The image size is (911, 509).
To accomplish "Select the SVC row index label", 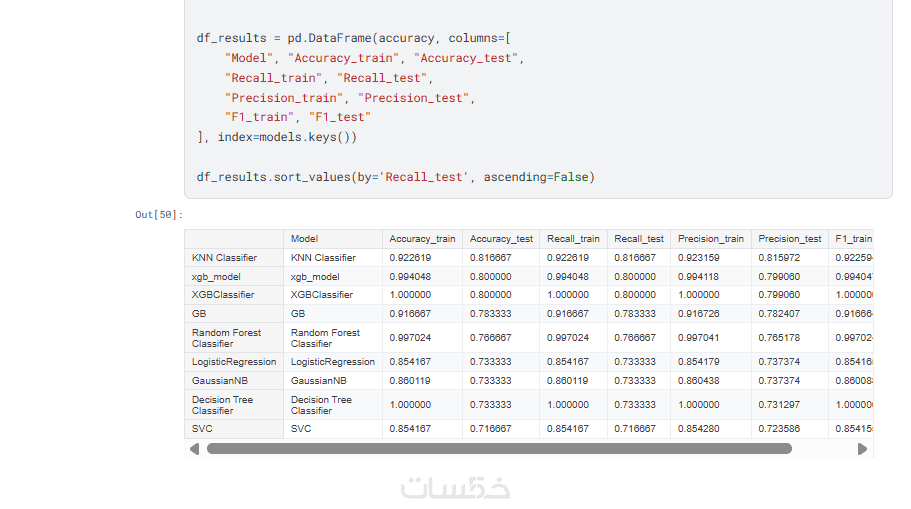I will tap(202, 429).
